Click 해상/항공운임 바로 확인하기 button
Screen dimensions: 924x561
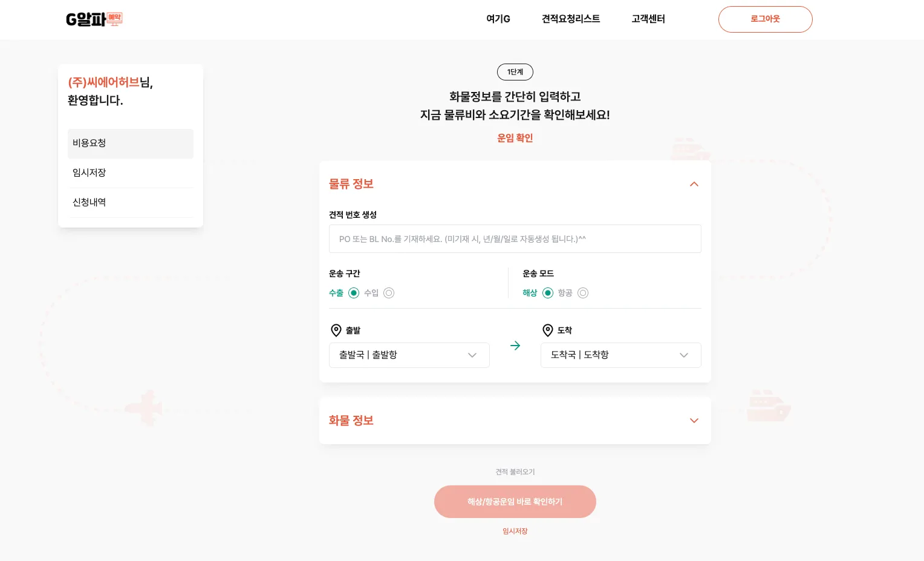(515, 502)
